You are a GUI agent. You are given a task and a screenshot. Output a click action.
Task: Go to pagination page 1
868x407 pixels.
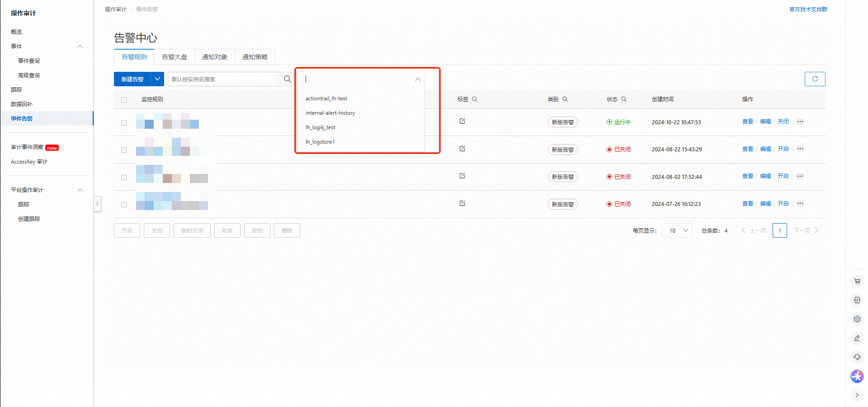click(780, 230)
